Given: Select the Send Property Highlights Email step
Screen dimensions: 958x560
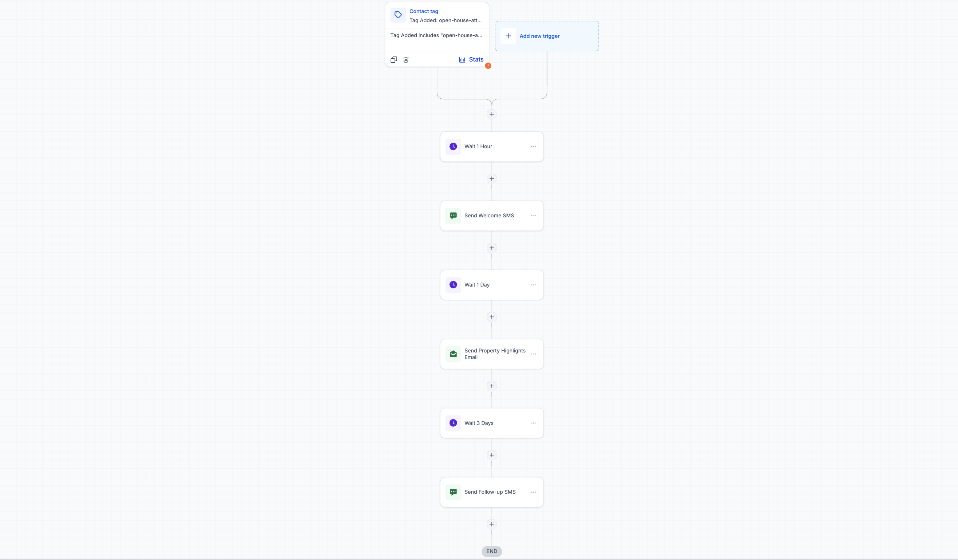Looking at the screenshot, I should point(491,354).
